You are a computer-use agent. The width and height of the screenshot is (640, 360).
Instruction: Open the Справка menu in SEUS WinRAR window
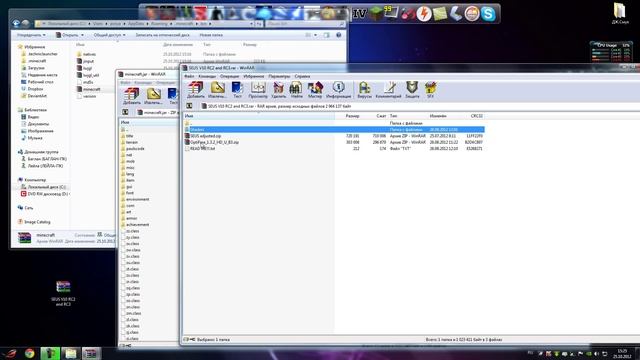[302, 76]
